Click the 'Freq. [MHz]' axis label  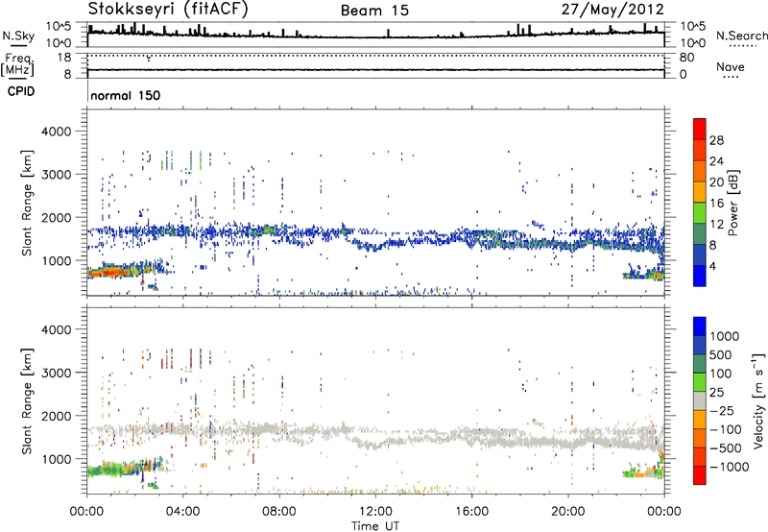point(17,64)
